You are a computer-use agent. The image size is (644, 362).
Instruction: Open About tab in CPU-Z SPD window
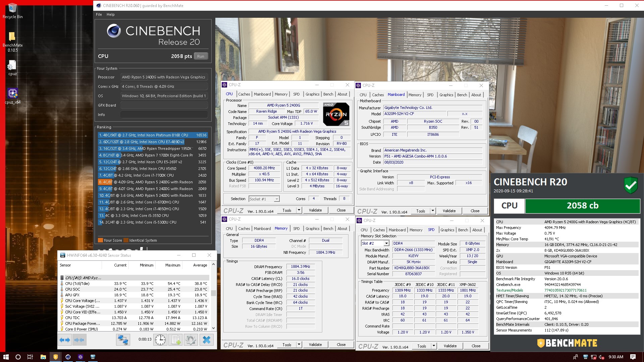point(477,230)
